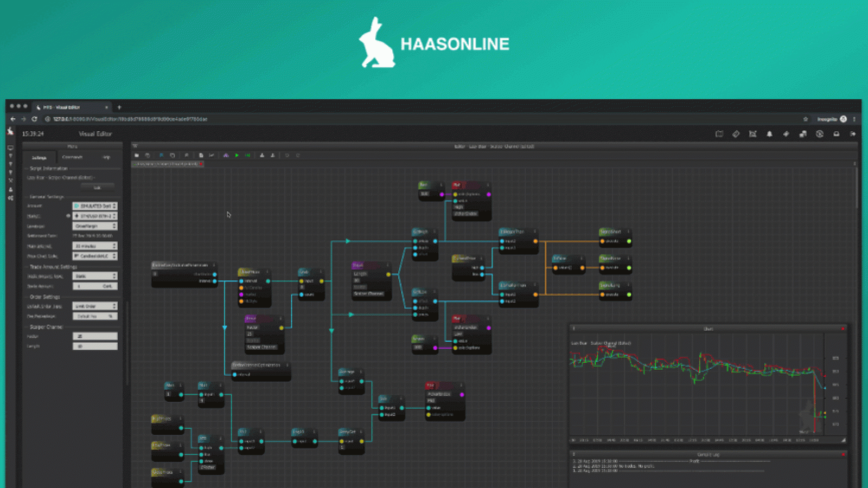Close the Chart panel with red button
This screenshot has height=488, width=868.
[843, 329]
